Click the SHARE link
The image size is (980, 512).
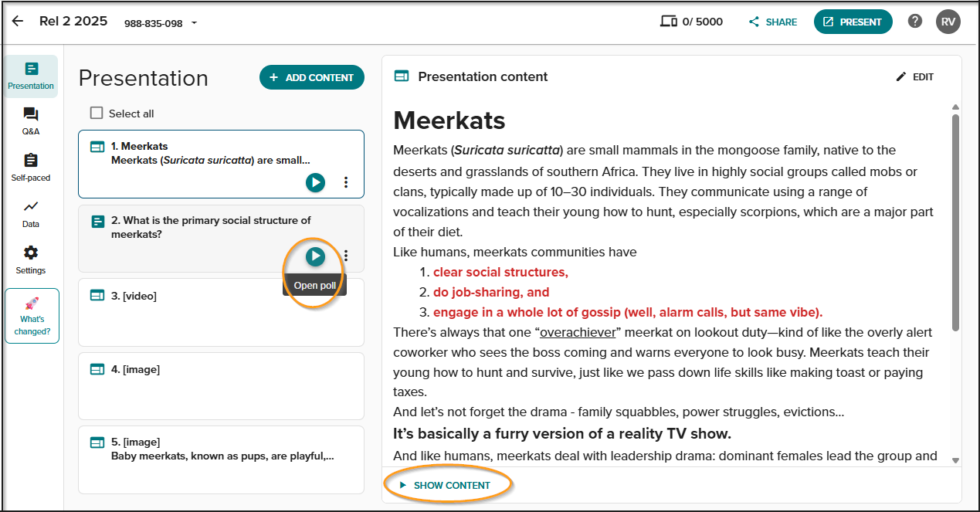pyautogui.click(x=773, y=22)
